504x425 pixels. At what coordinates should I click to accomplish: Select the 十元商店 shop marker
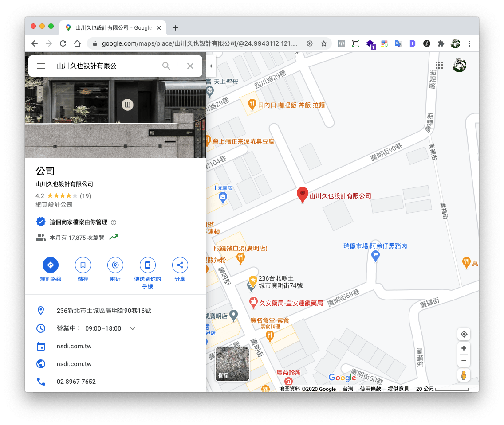tap(223, 198)
